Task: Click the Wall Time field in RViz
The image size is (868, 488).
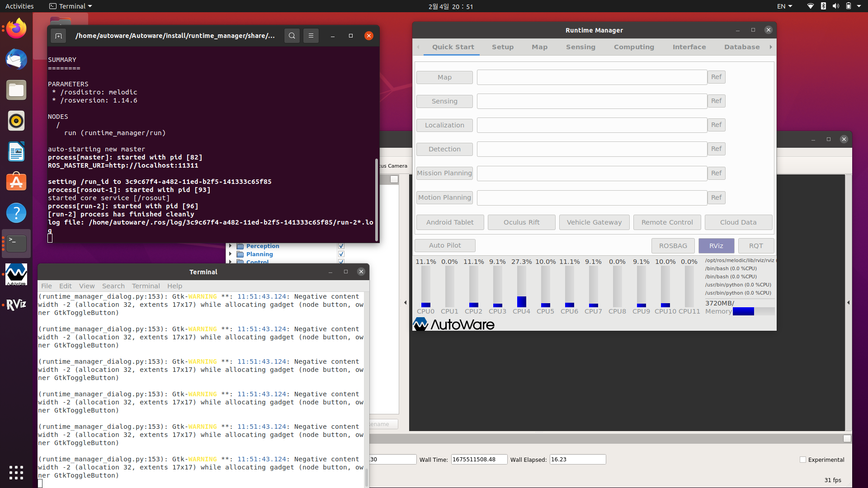Action: (479, 460)
